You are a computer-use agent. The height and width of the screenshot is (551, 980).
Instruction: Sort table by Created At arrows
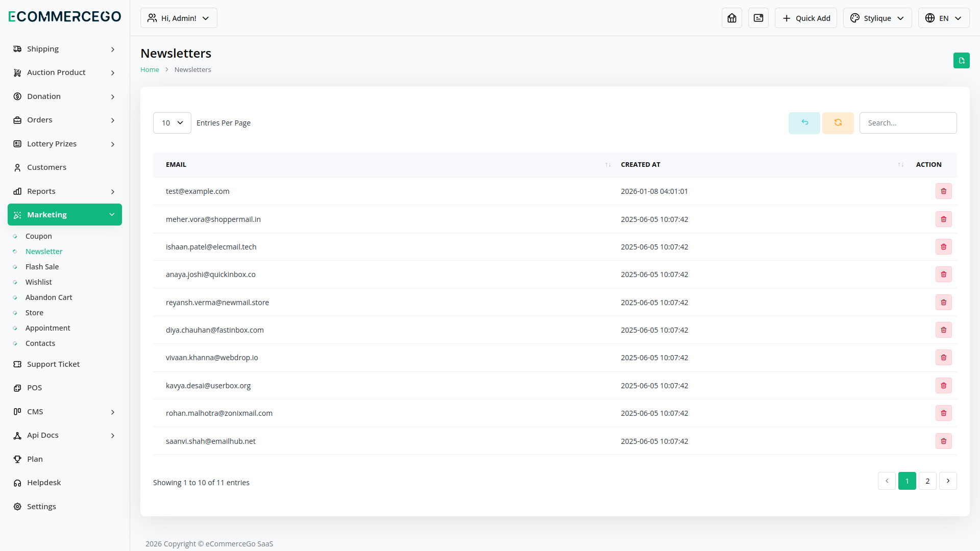coord(901,165)
